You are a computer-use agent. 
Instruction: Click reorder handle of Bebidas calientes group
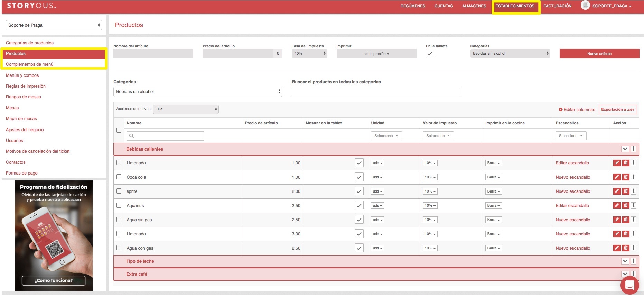[x=634, y=149]
